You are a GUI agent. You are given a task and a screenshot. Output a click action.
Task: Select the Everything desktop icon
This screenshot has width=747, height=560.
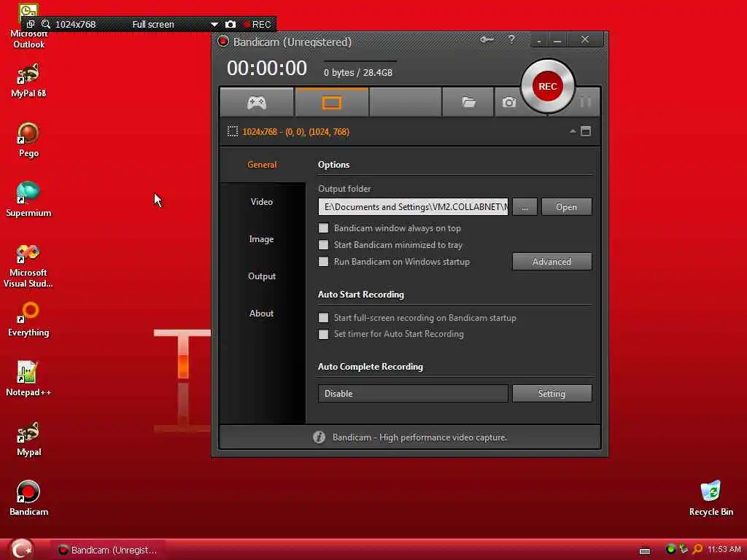[x=28, y=320]
